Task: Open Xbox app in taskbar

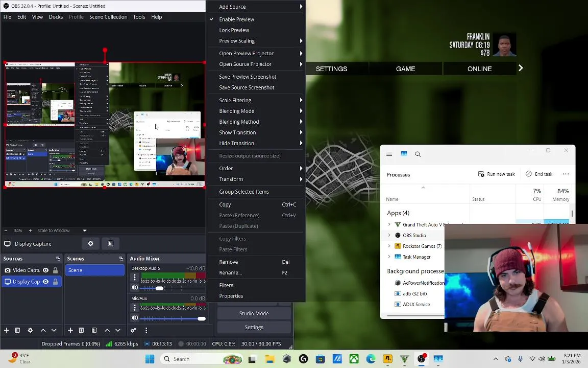Action: point(354,359)
